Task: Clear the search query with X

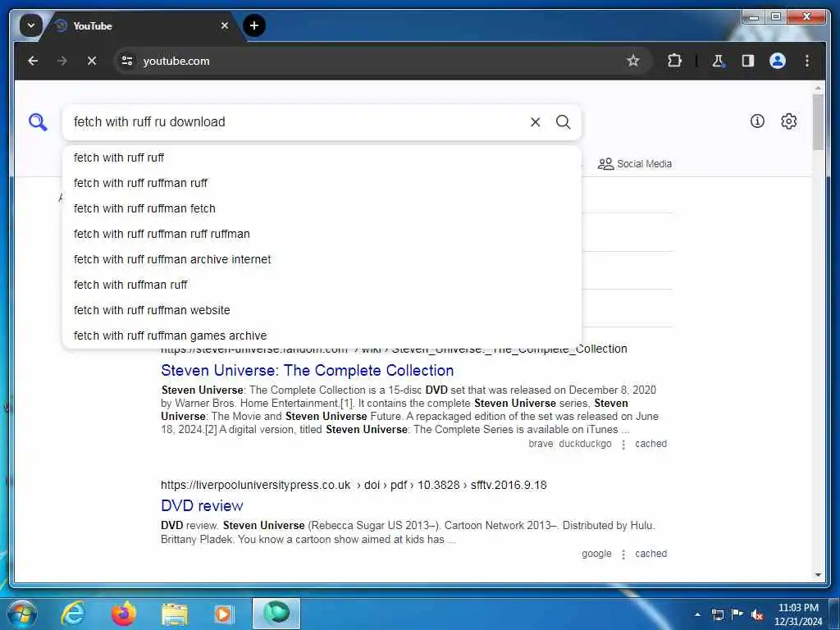Action: pos(535,122)
